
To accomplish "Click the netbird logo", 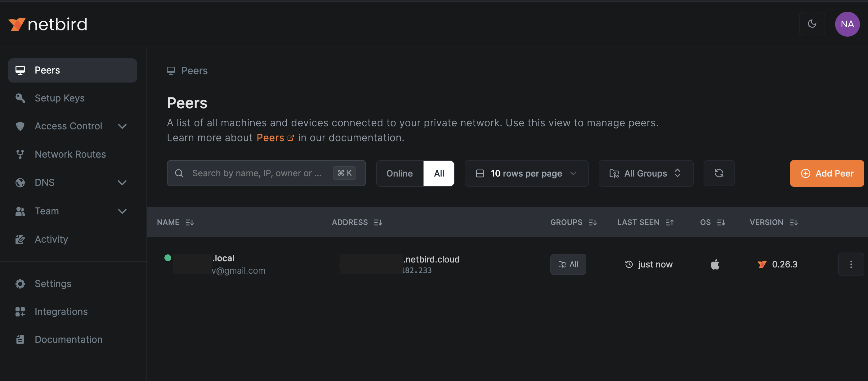I will tap(47, 24).
